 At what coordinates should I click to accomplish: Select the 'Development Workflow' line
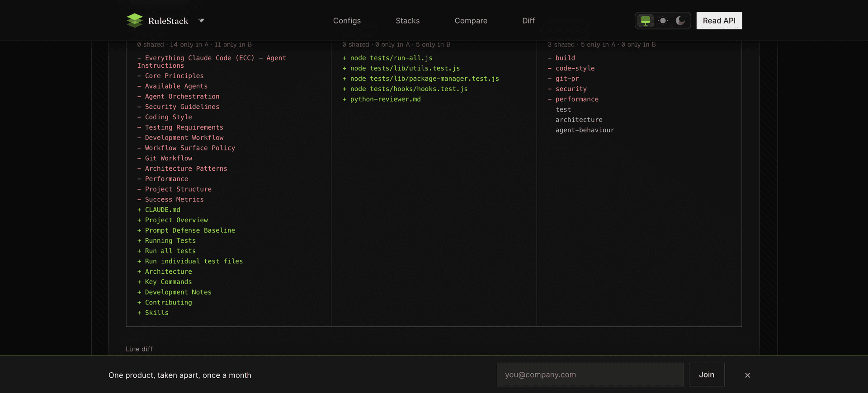pyautogui.click(x=180, y=138)
